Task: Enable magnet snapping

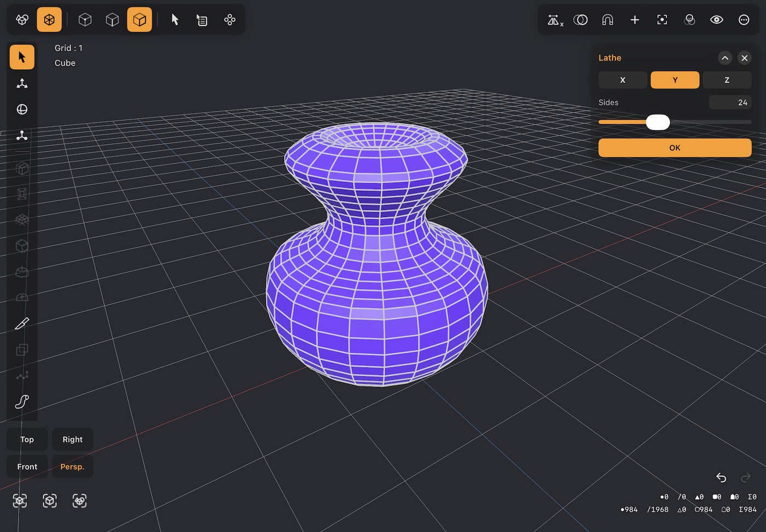Action: click(607, 20)
